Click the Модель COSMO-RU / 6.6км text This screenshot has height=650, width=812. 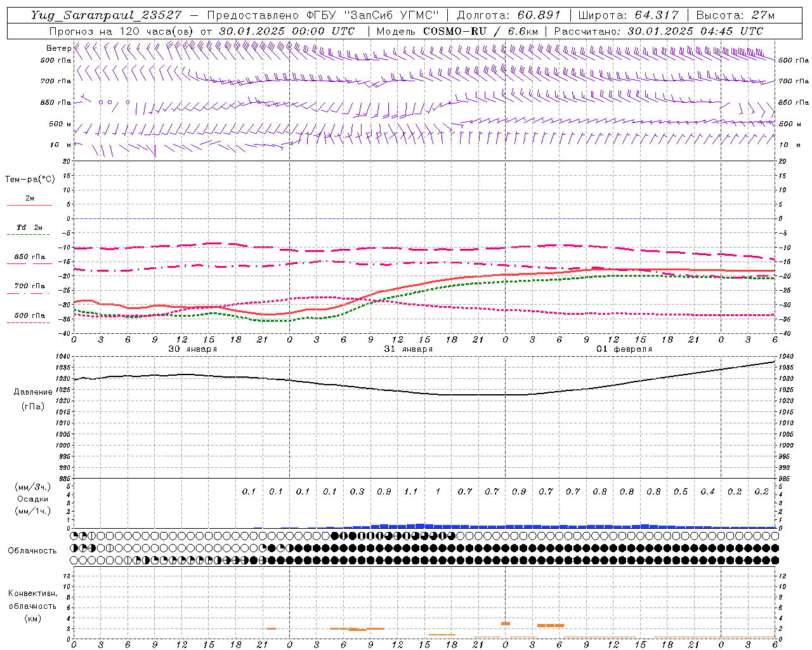(x=457, y=31)
